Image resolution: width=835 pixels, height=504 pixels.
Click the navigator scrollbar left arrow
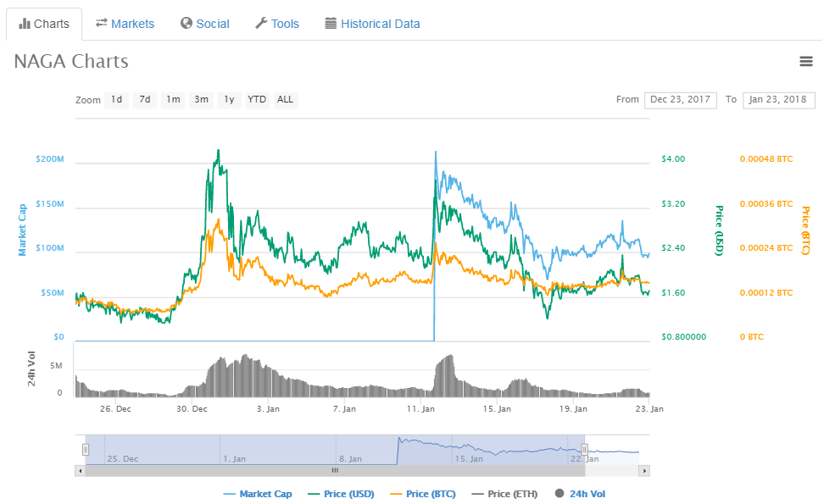coord(80,470)
